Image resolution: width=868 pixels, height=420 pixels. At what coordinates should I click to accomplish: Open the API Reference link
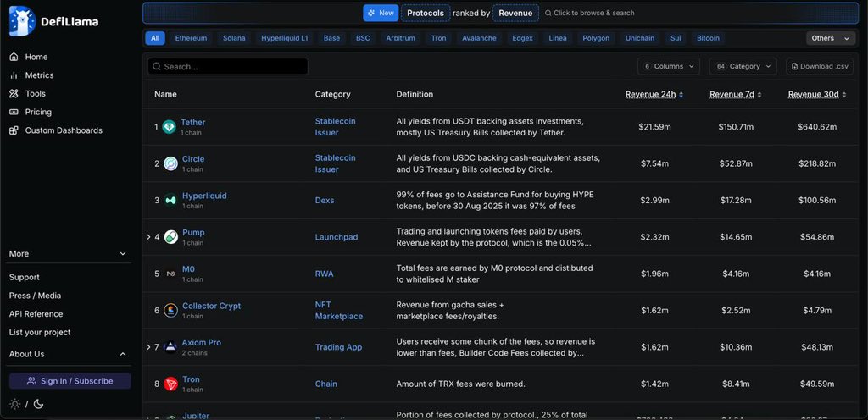coord(36,314)
